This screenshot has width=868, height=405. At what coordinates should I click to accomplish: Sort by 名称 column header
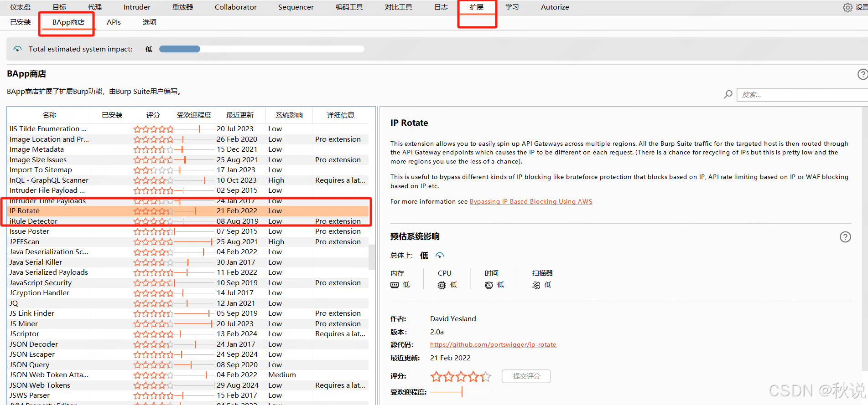point(49,115)
